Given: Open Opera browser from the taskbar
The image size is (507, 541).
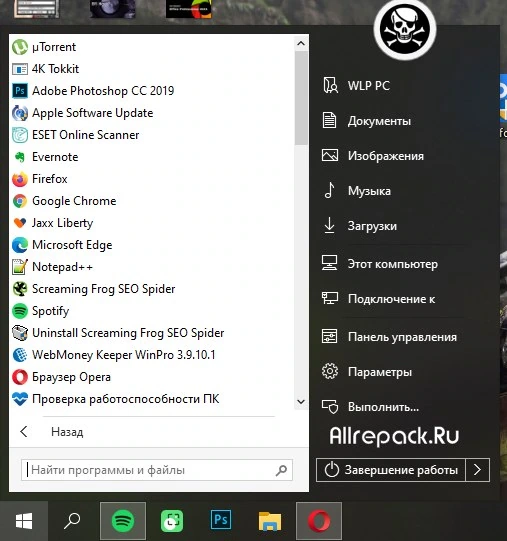Looking at the screenshot, I should [319, 521].
